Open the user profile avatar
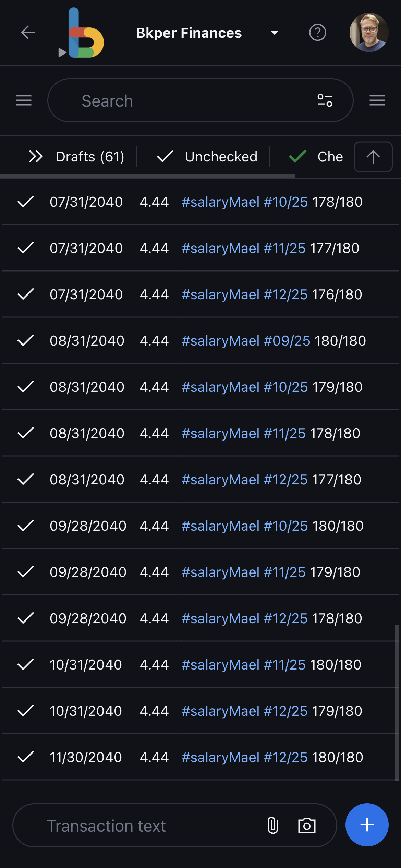This screenshot has height=868, width=401. pyautogui.click(x=369, y=33)
